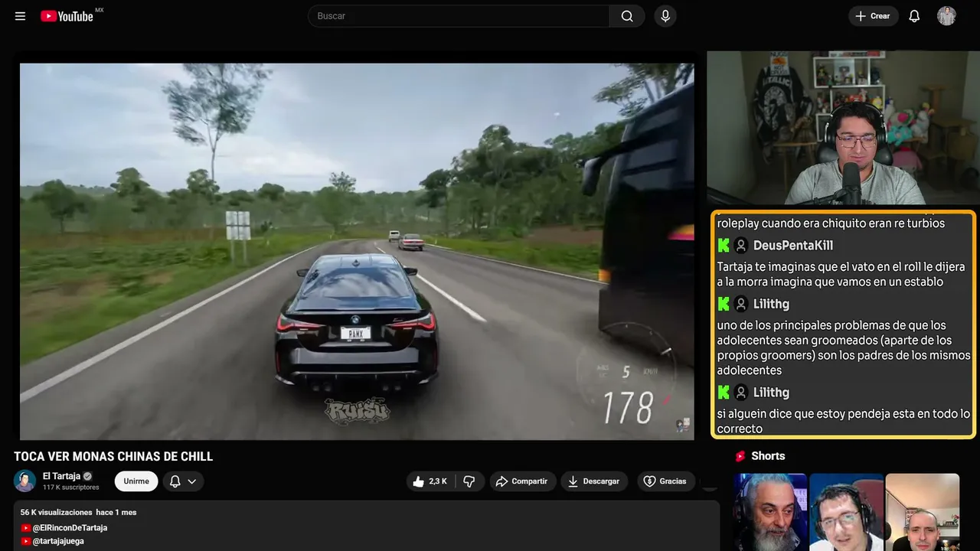Join the channel with Unirme button
Image resolution: width=980 pixels, height=551 pixels.
coord(136,481)
